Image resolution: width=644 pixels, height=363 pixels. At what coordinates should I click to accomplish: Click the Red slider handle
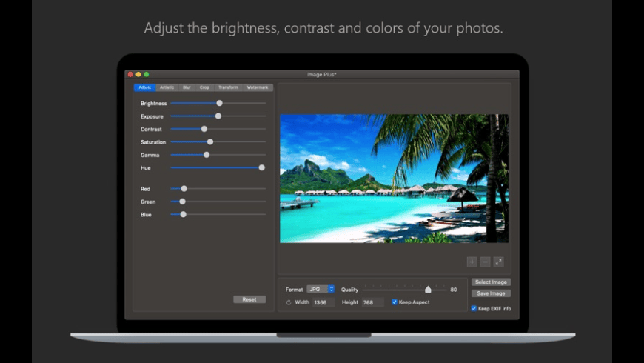point(184,189)
